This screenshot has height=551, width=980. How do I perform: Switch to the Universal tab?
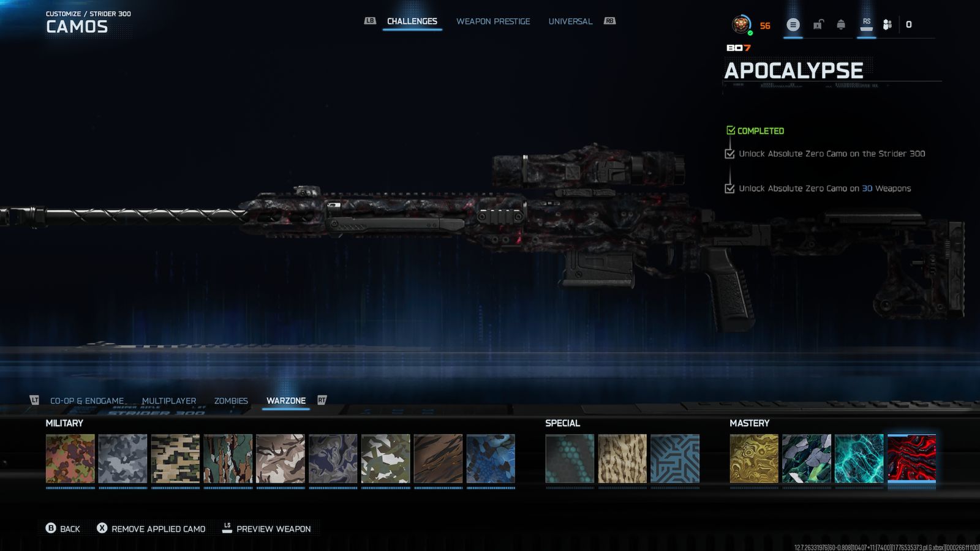[x=570, y=21]
